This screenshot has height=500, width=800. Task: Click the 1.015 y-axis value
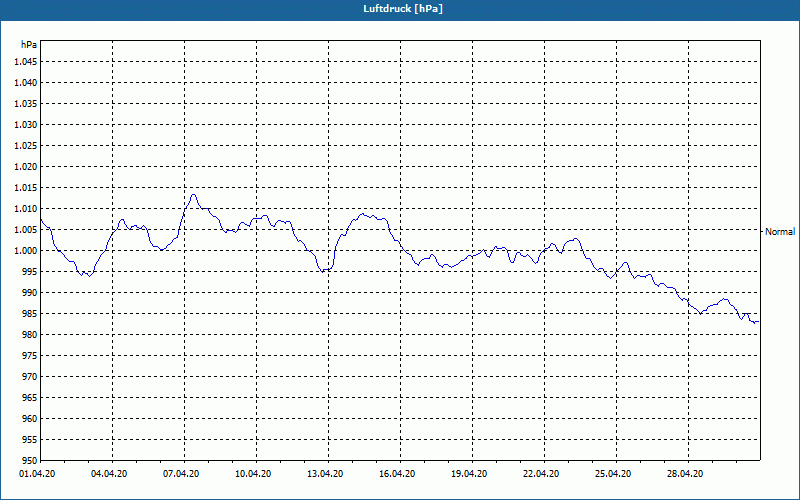tap(26, 188)
